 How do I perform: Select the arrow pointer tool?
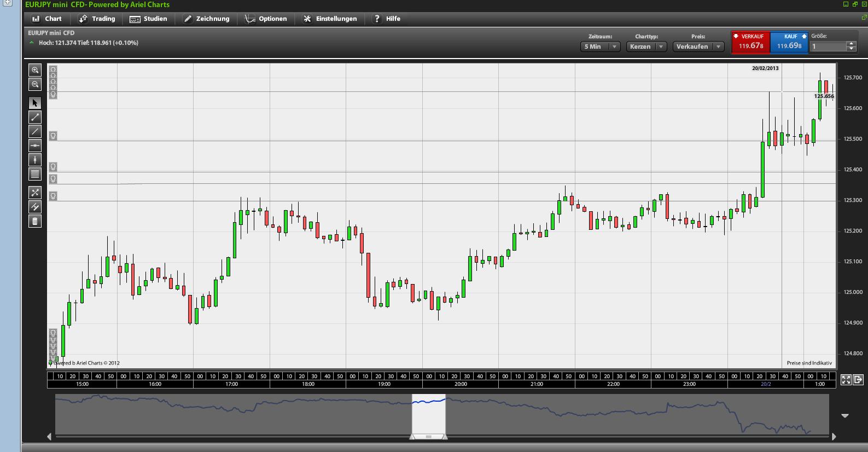(x=35, y=103)
